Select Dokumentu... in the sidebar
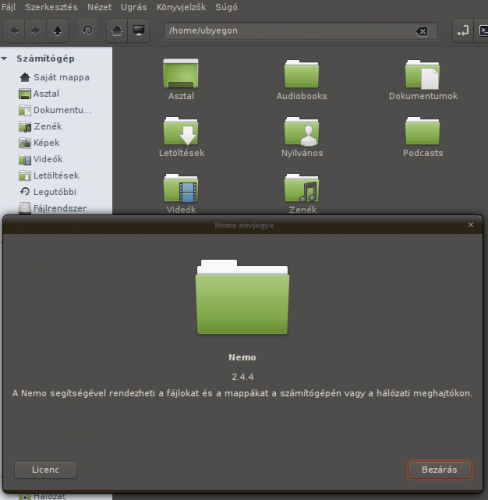 [56, 110]
